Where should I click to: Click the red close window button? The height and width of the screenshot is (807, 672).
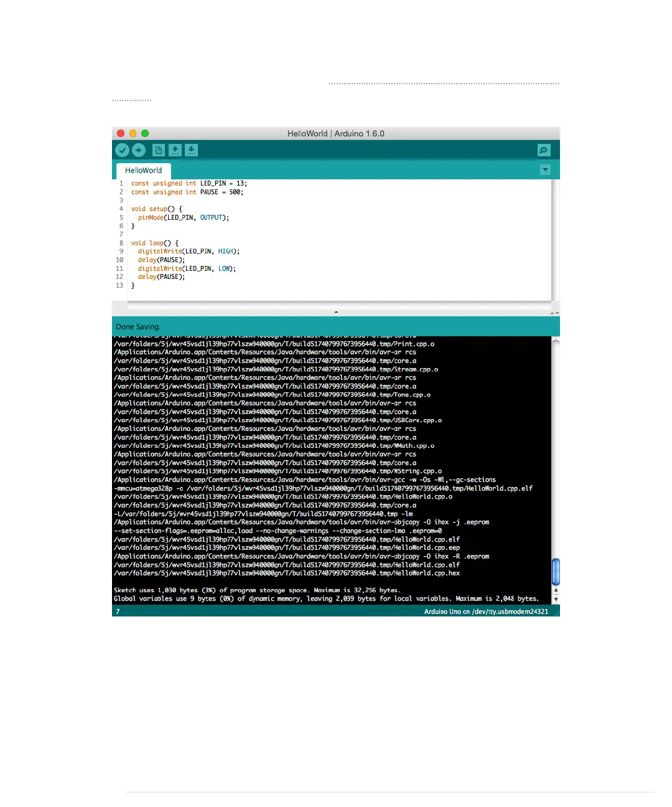coord(121,133)
